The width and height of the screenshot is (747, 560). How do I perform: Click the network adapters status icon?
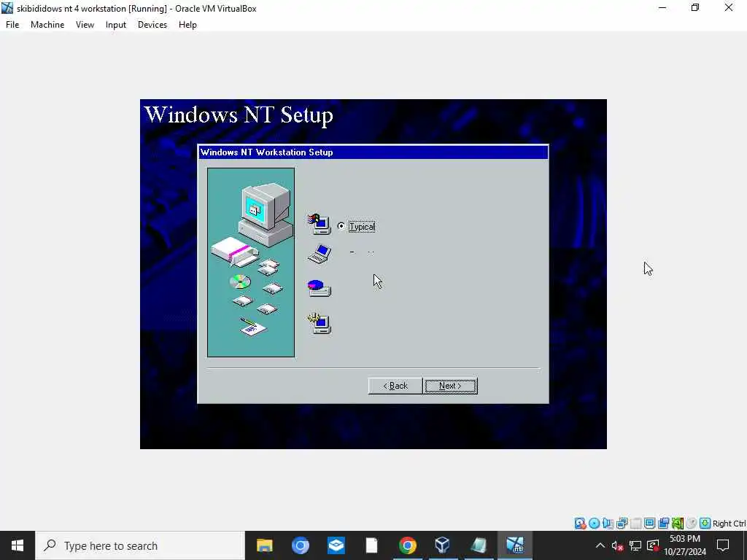click(622, 524)
